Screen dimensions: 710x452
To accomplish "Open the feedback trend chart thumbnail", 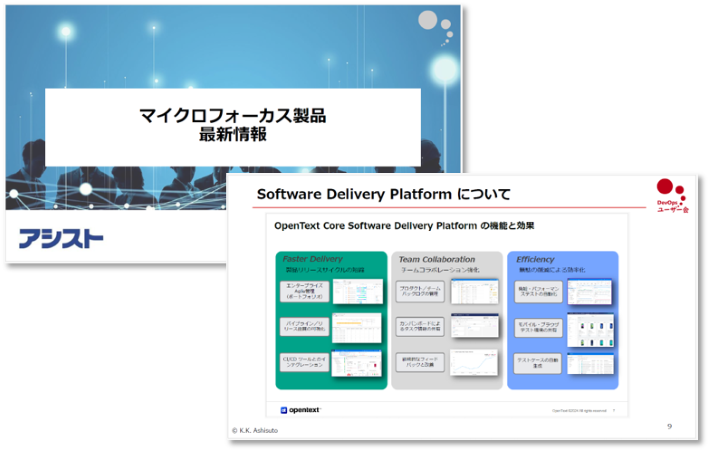I will (475, 362).
